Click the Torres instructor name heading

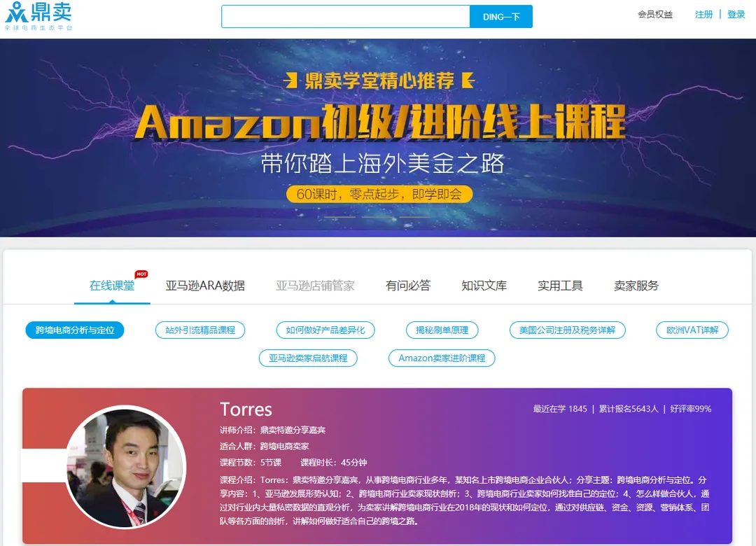coord(246,409)
